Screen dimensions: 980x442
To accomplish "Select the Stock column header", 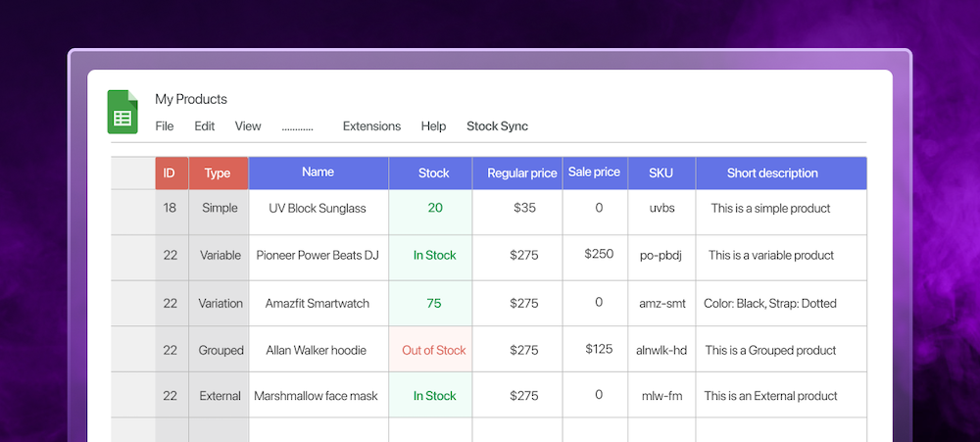I will point(433,173).
